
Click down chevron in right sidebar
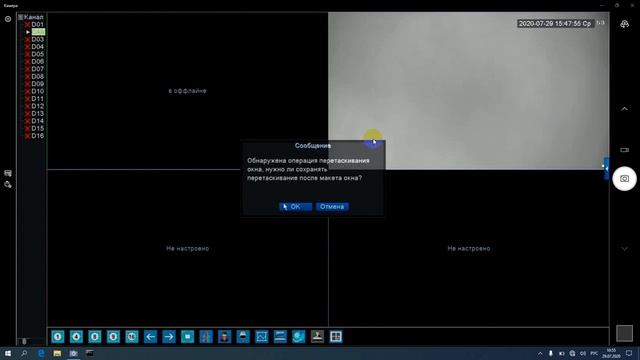(x=624, y=249)
